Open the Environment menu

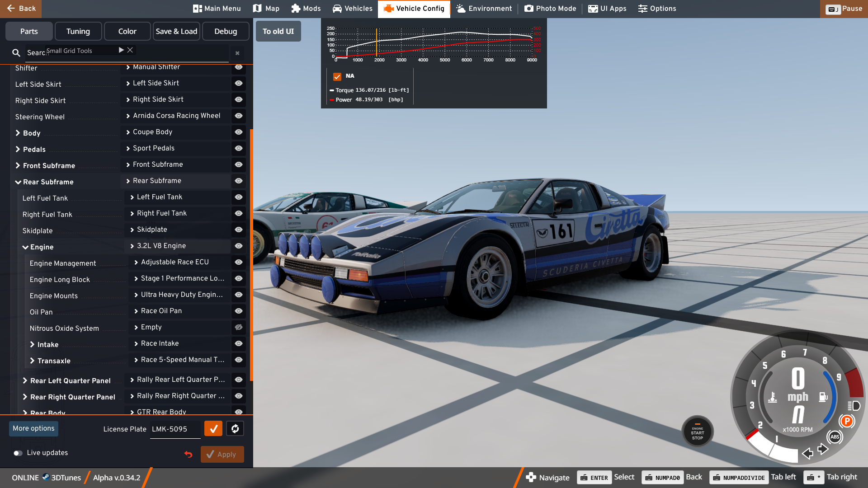click(484, 9)
